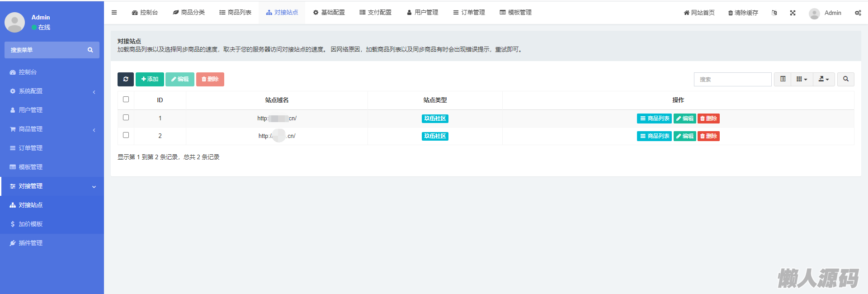
Task: Expand 系统配置 in the sidebar
Action: click(52, 91)
